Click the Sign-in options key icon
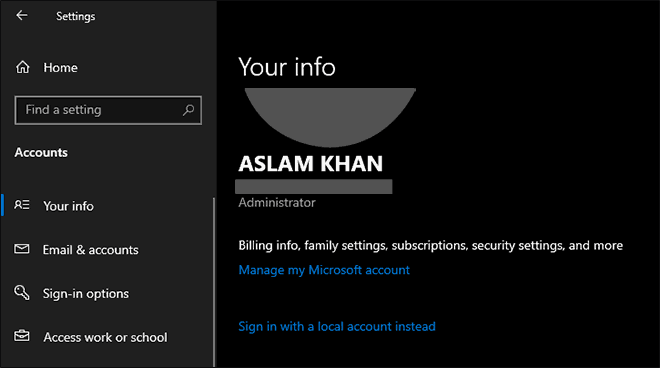 coord(22,292)
